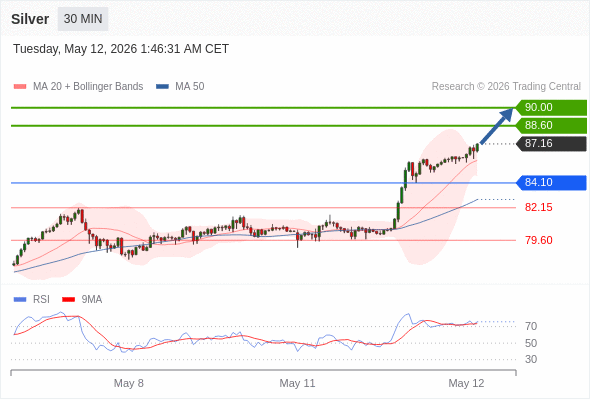Select the 90.00 resistance price tag
The image size is (590, 400).
(551, 108)
